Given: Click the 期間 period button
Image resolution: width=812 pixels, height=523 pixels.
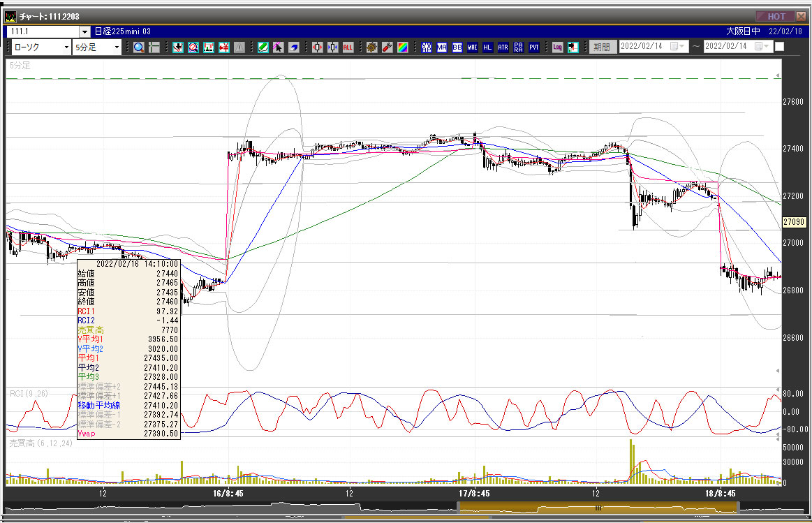Looking at the screenshot, I should (602, 47).
